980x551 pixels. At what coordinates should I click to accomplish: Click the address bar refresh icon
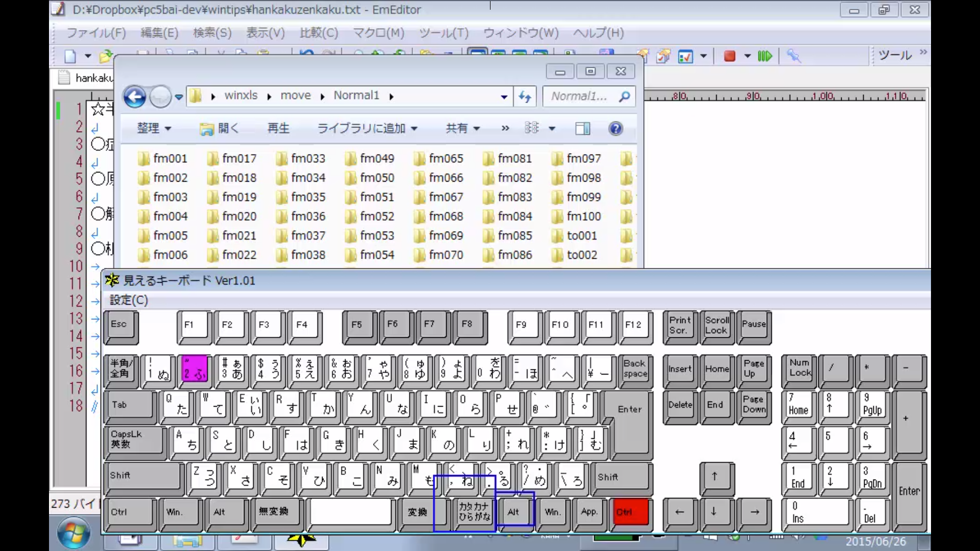click(525, 96)
